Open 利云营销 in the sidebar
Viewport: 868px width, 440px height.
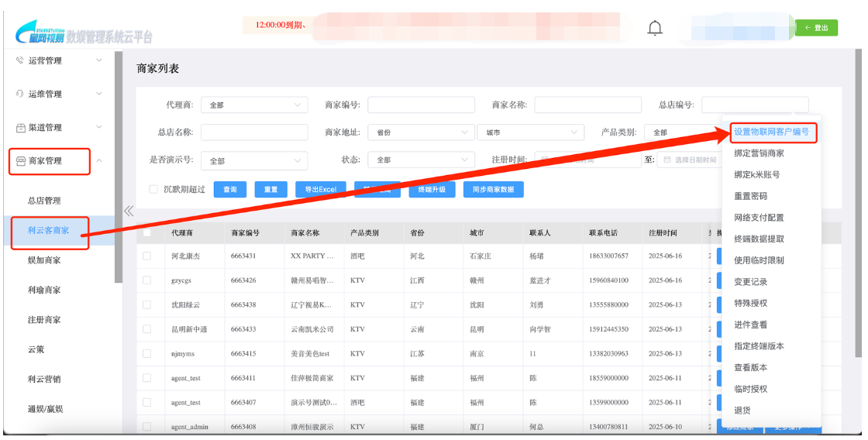[x=44, y=379]
